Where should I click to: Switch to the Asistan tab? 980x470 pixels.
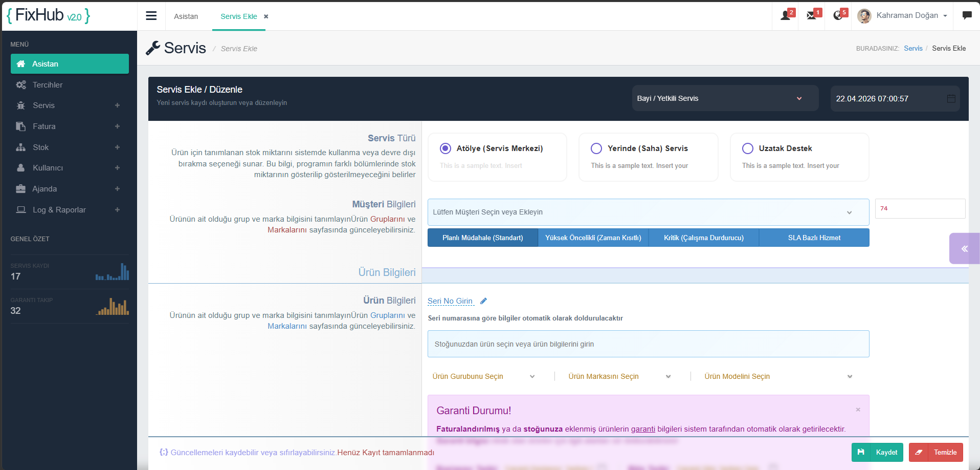[186, 16]
